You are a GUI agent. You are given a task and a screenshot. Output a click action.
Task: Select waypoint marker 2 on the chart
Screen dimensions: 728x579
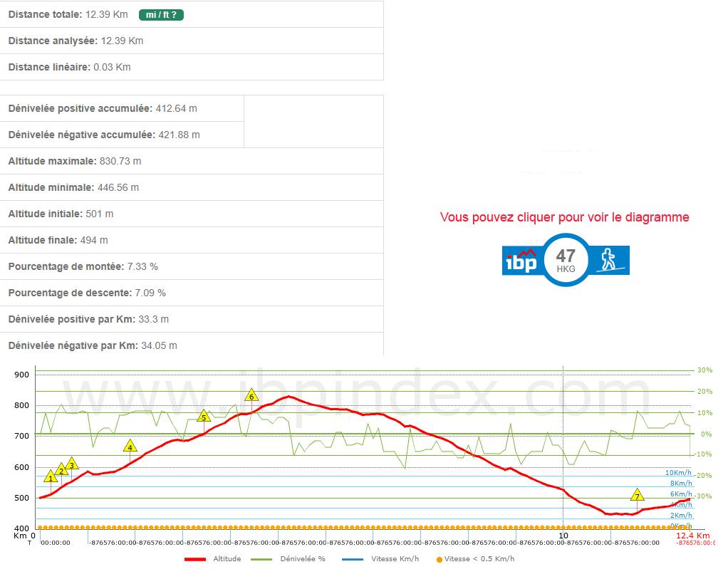coord(61,470)
